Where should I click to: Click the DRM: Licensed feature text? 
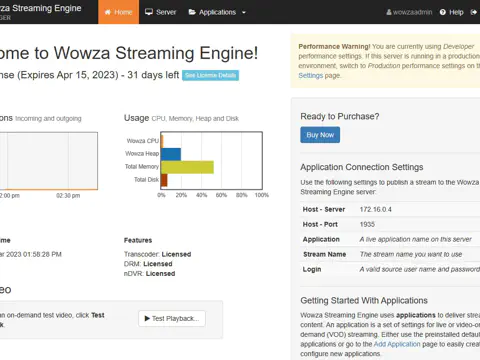(148, 264)
